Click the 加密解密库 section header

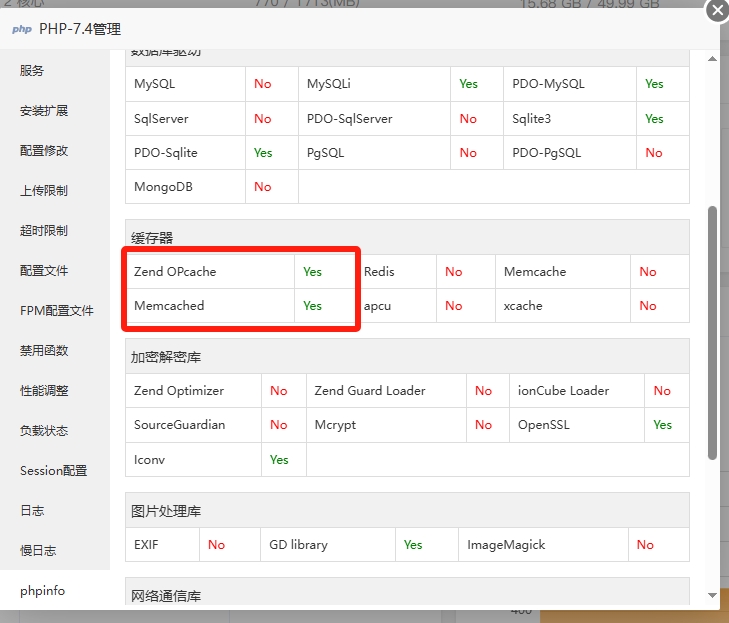pos(407,357)
